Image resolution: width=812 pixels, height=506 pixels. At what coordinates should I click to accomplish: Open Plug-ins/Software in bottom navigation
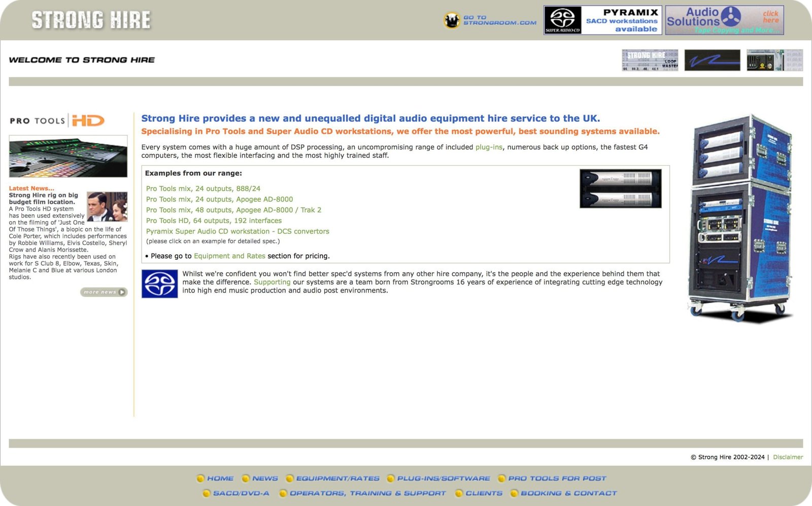(443, 478)
